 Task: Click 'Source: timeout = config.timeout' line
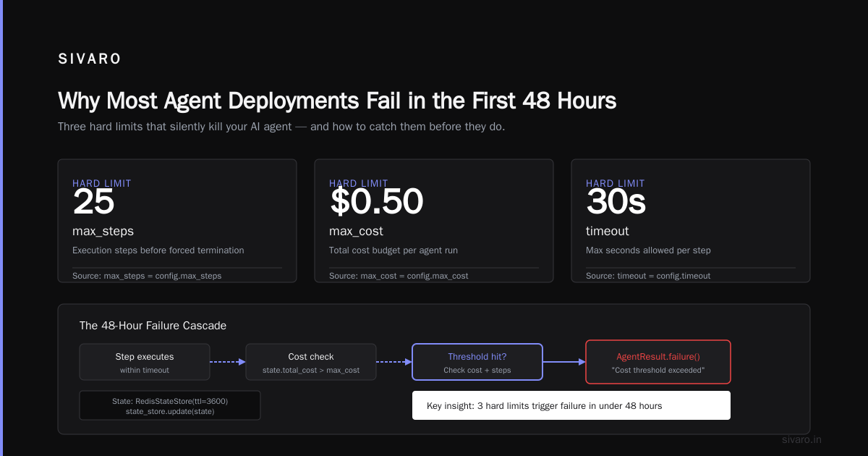(648, 276)
